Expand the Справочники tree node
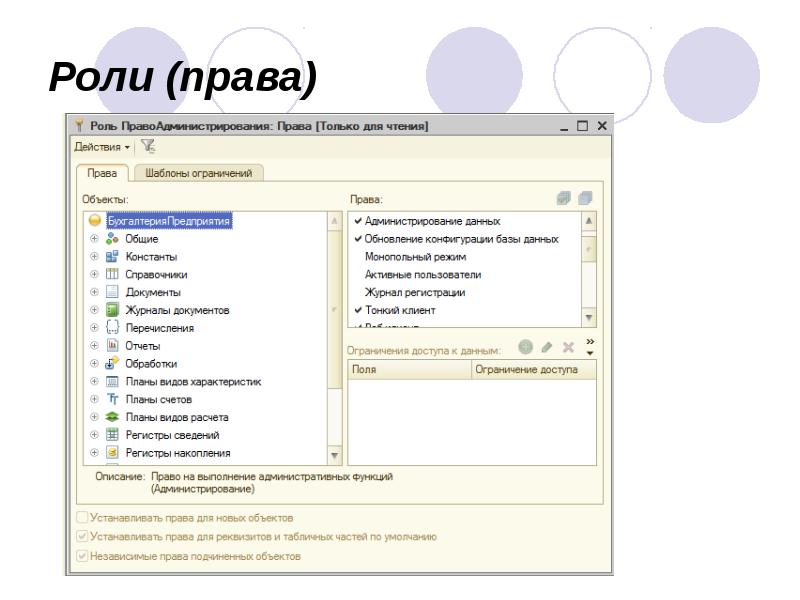 click(94, 274)
